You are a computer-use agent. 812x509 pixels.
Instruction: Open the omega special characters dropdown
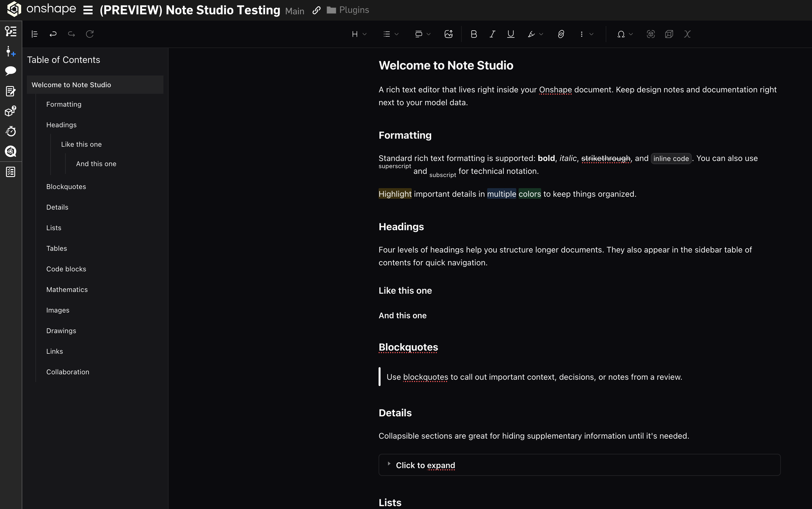pos(625,34)
